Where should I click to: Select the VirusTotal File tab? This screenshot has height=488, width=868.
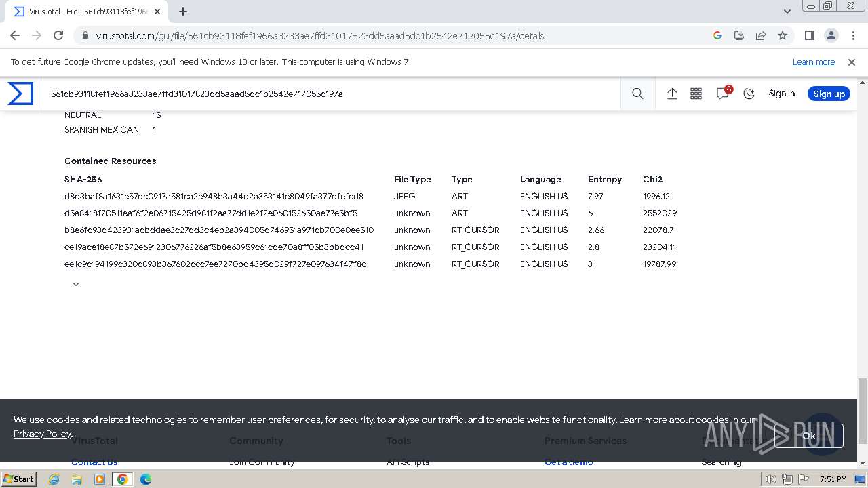(86, 12)
